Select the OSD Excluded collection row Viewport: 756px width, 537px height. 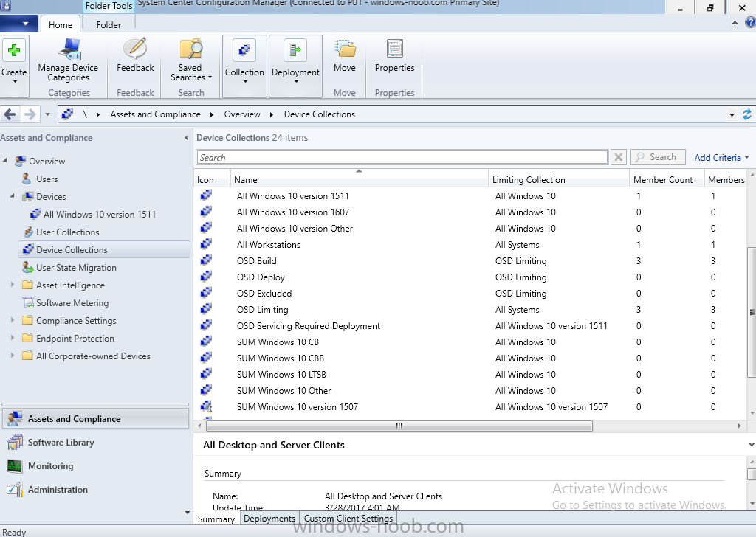pyautogui.click(x=470, y=293)
